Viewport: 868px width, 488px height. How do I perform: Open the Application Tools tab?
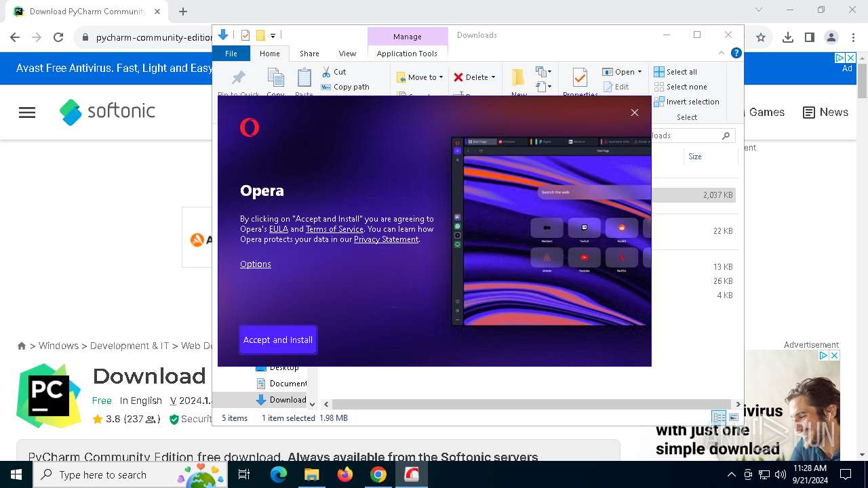click(x=407, y=54)
